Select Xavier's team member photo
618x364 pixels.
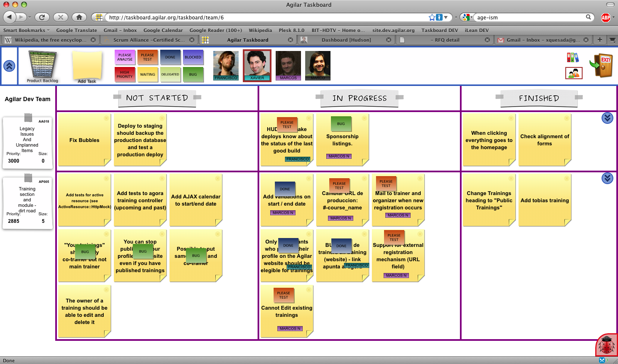tap(257, 65)
